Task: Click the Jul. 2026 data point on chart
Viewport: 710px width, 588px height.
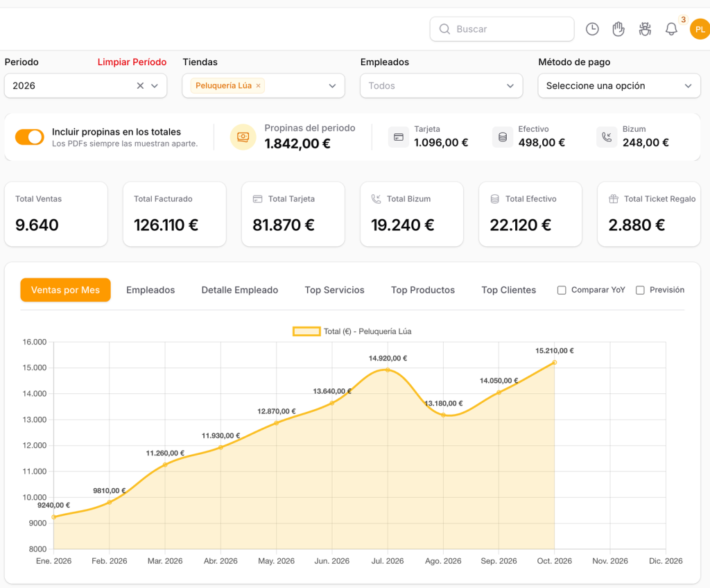Action: click(388, 370)
